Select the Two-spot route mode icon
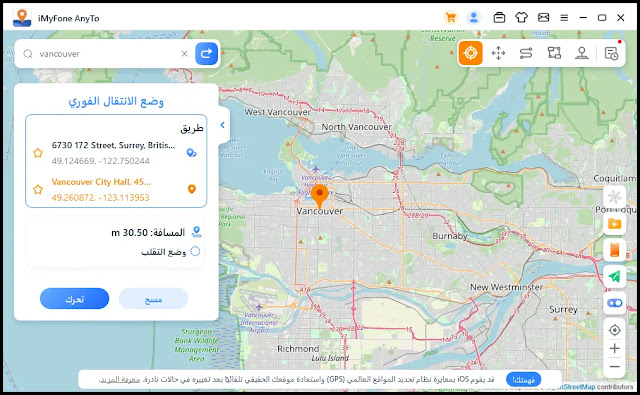This screenshot has height=395, width=640. [526, 53]
